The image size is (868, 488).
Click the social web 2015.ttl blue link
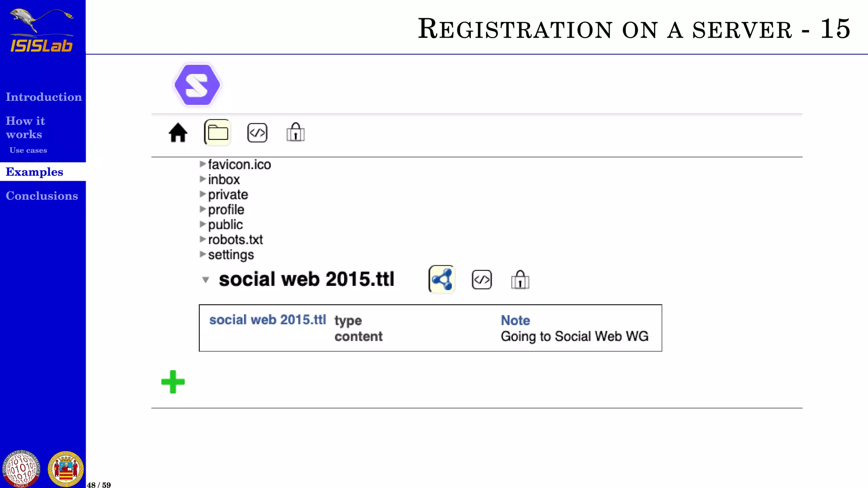[x=267, y=320]
